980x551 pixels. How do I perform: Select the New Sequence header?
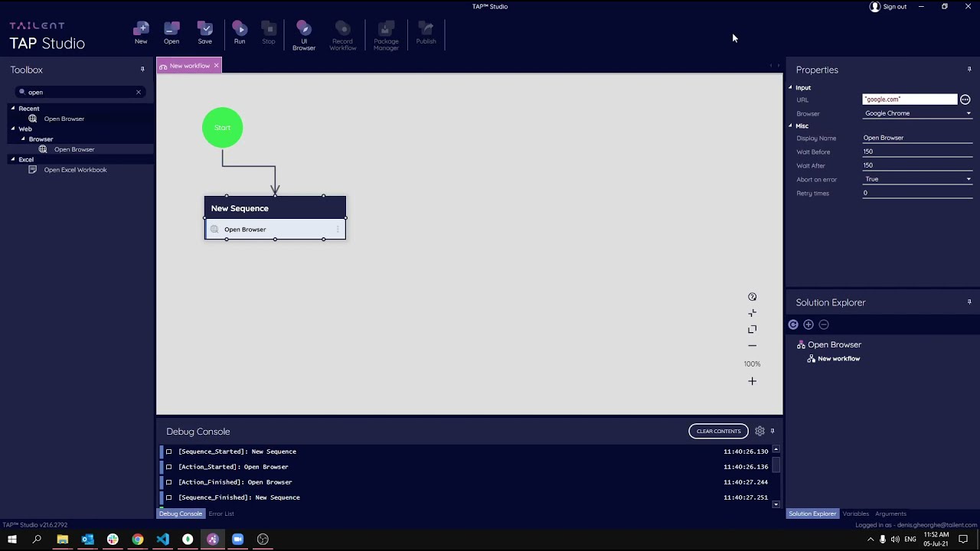tap(275, 208)
